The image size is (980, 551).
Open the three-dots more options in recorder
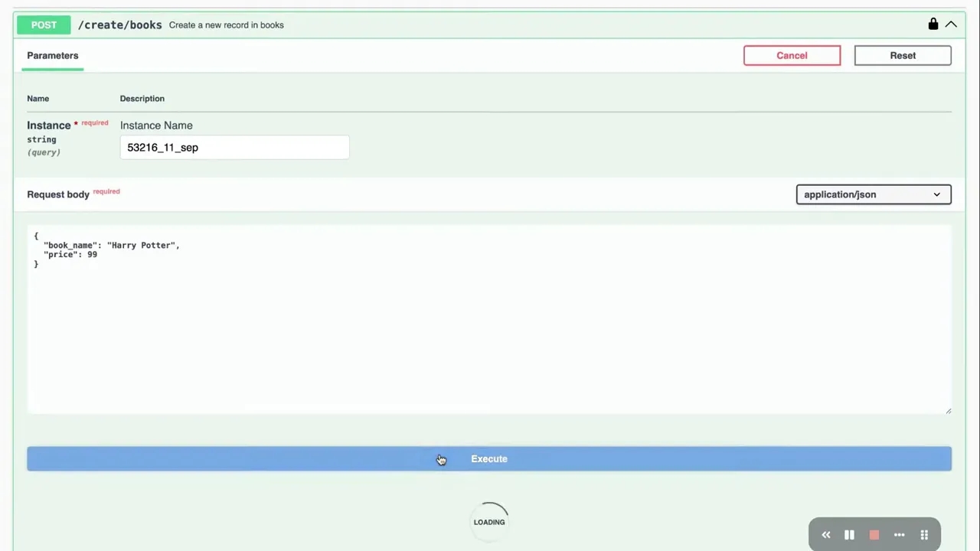(x=899, y=535)
